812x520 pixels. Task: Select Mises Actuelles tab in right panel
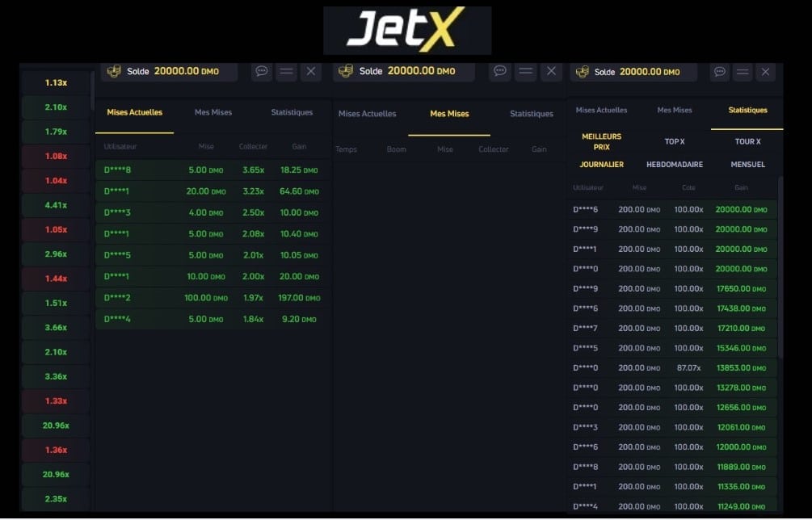601,110
